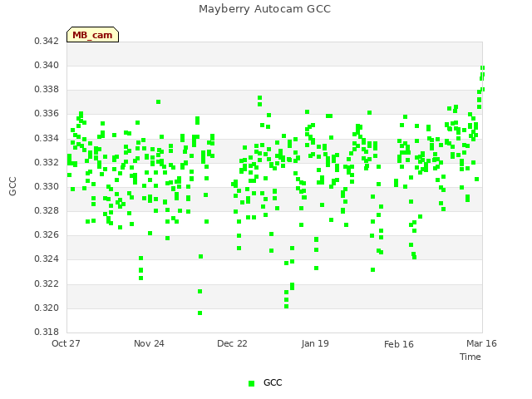The width and height of the screenshot is (532, 399).
Task: Click the Mar 16 x-axis label
Action: [x=481, y=343]
